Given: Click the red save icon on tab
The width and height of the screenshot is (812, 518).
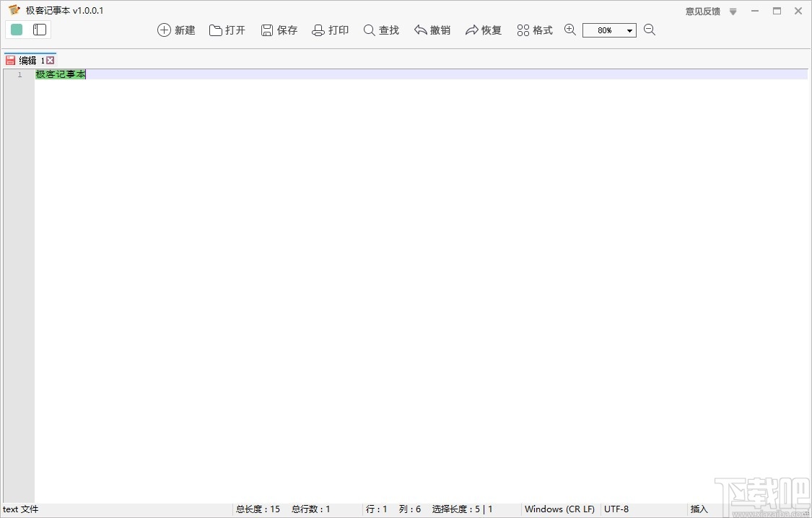Looking at the screenshot, I should point(10,61).
